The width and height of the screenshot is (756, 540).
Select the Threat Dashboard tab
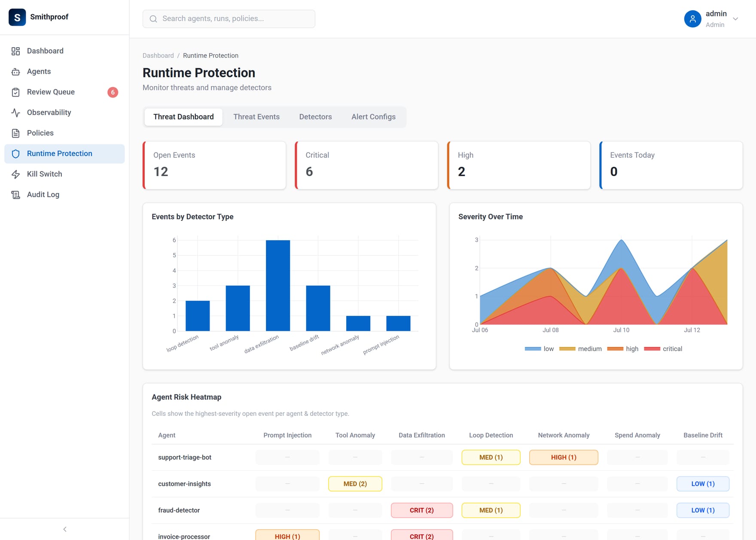click(x=183, y=117)
